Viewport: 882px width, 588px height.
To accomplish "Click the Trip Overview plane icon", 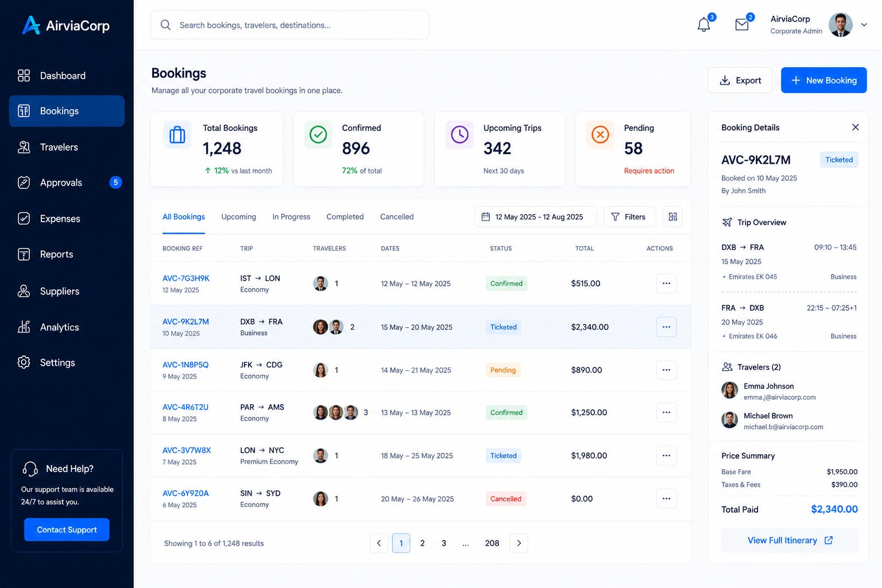I will [x=727, y=222].
